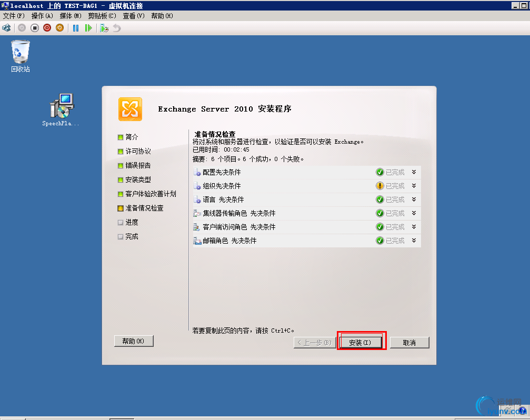Expand details of 语言 先决条件
Image resolution: width=530 pixels, height=420 pixels.
coord(414,199)
